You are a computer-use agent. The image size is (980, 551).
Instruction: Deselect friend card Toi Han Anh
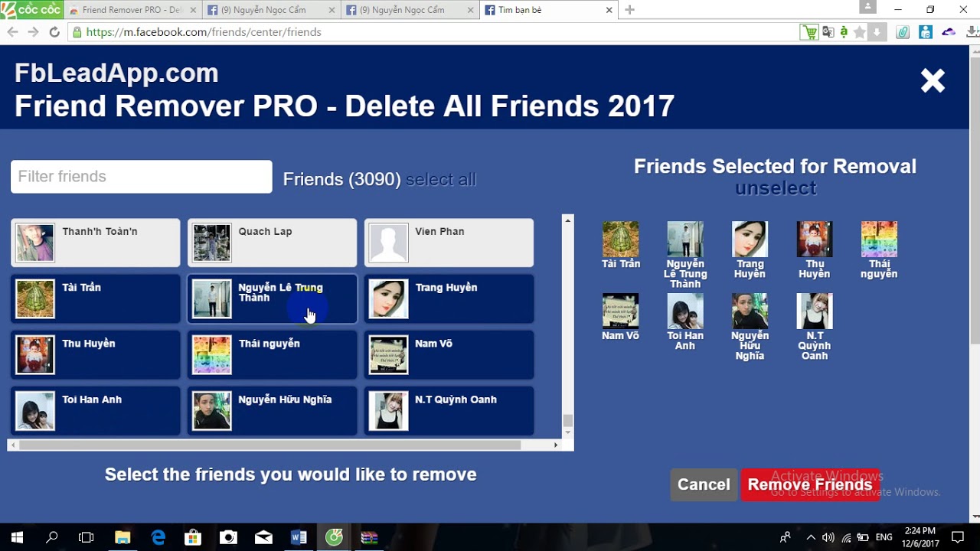[96, 410]
